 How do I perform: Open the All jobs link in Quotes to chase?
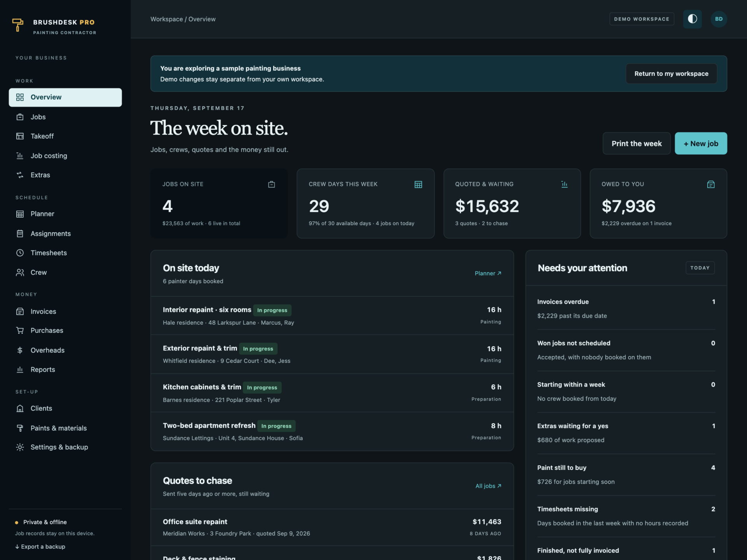pyautogui.click(x=488, y=486)
